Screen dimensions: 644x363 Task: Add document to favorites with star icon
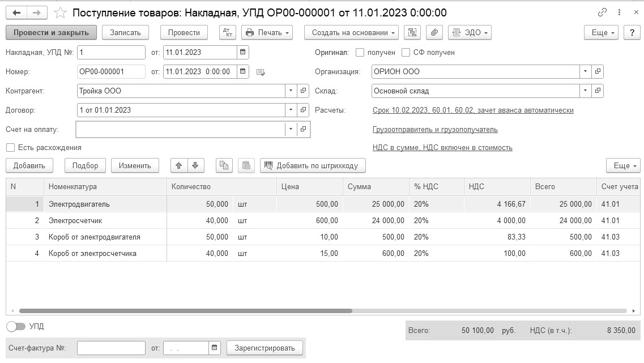pyautogui.click(x=61, y=12)
